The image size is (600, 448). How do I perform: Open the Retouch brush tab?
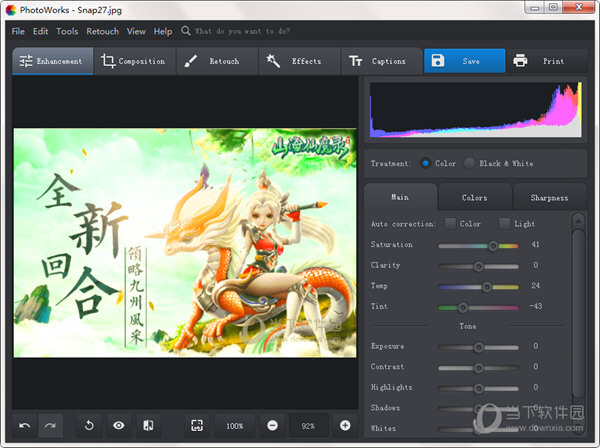tap(217, 61)
